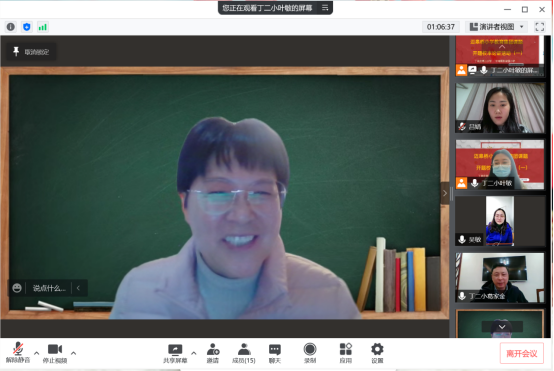Open the apps icon
Viewport: 554px width, 371px height.
[x=346, y=353]
